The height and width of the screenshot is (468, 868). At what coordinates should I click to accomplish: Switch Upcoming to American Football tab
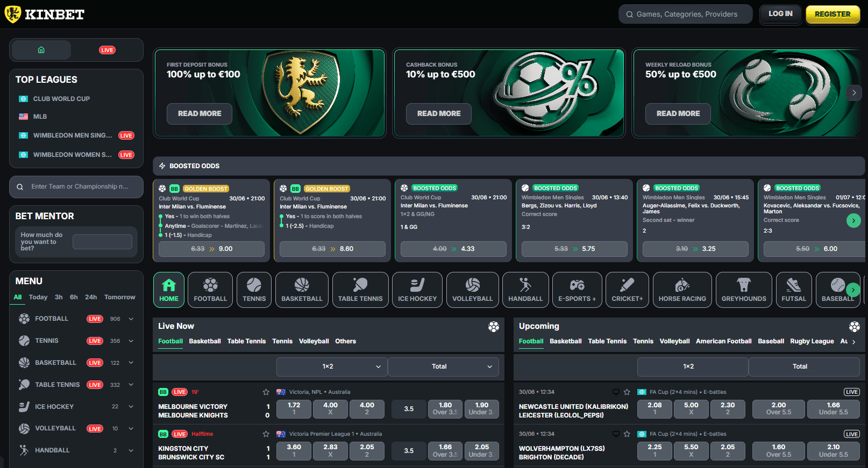click(x=724, y=341)
